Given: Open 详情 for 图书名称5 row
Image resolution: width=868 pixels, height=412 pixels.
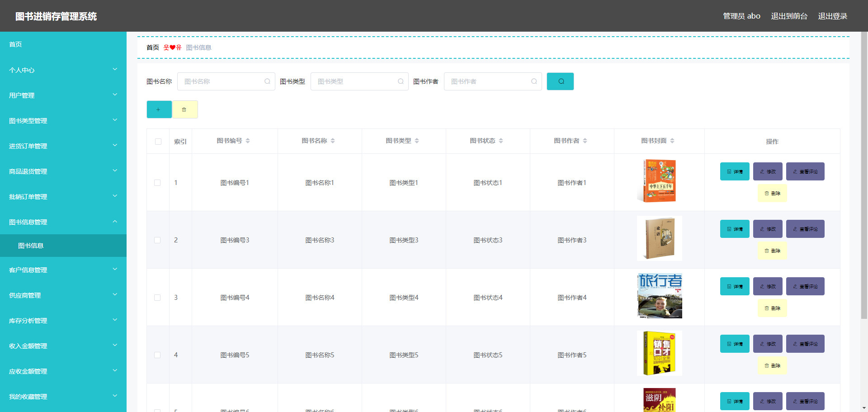Looking at the screenshot, I should (735, 344).
